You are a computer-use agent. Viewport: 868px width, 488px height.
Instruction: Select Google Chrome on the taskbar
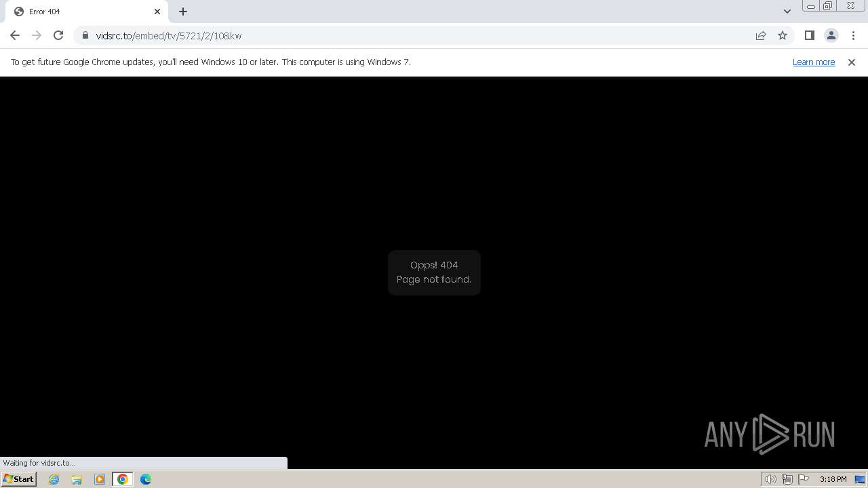pyautogui.click(x=123, y=479)
